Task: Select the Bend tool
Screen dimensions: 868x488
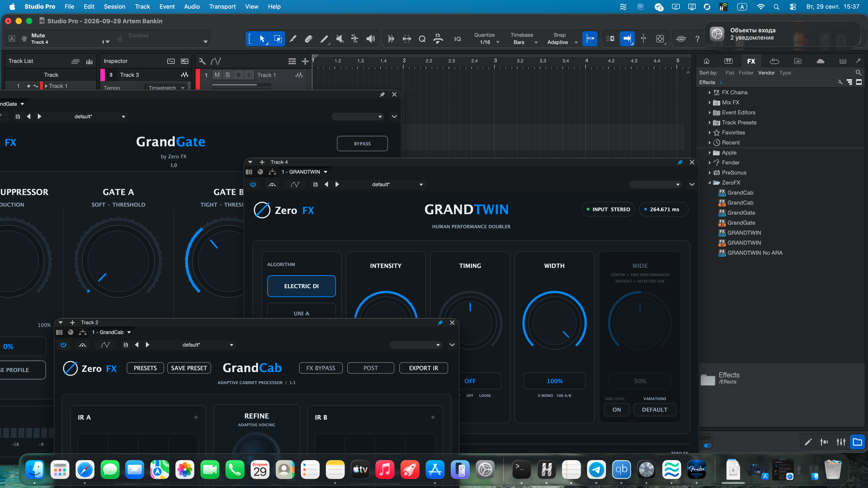Action: click(355, 39)
